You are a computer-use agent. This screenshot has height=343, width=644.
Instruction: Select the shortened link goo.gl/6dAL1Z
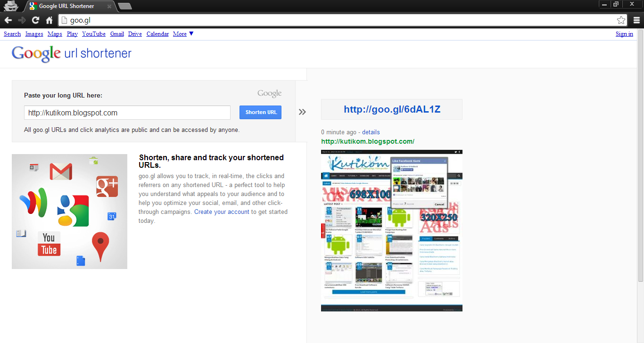[392, 109]
